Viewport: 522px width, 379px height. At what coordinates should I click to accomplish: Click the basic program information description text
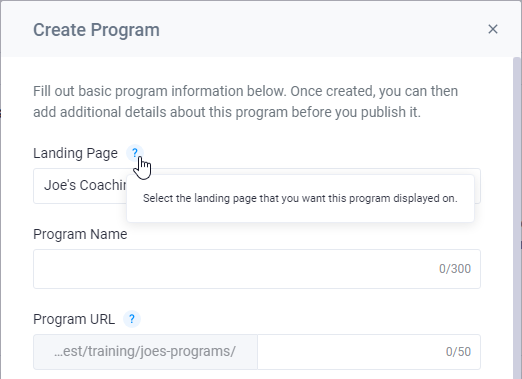click(245, 102)
